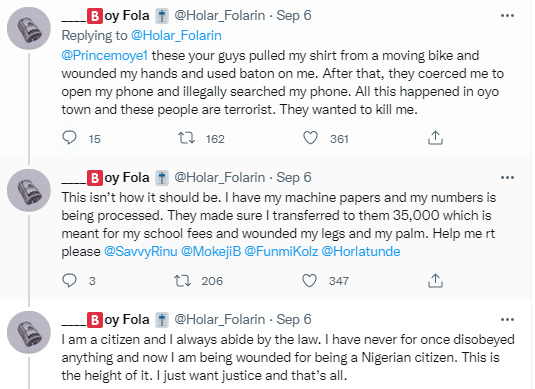The width and height of the screenshot is (535, 389).
Task: Share the first tweet about the moving bike
Action: tap(435, 138)
